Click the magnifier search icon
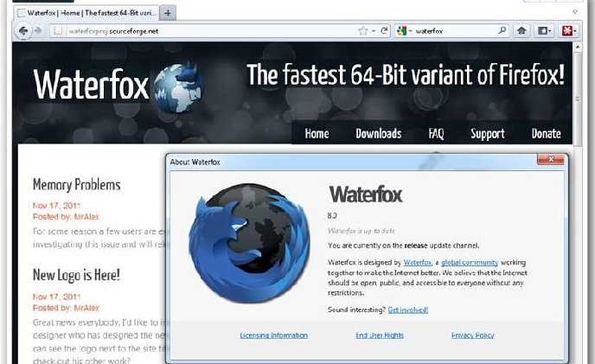 tap(502, 30)
